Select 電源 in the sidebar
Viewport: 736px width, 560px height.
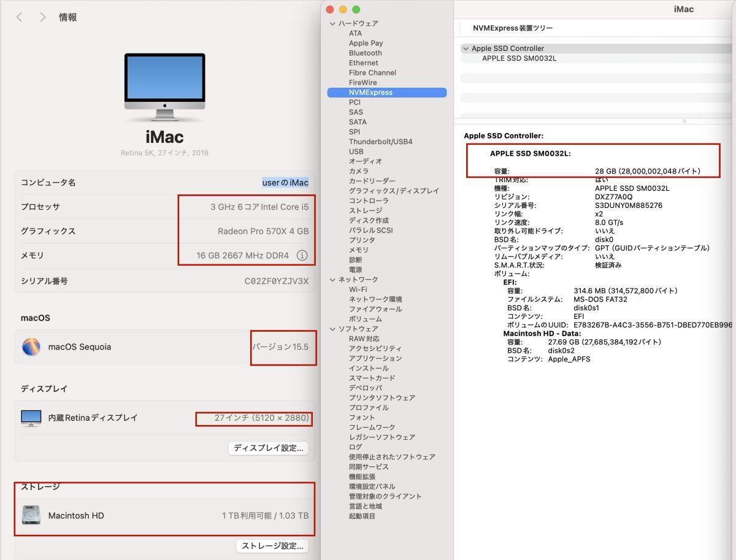tap(356, 269)
